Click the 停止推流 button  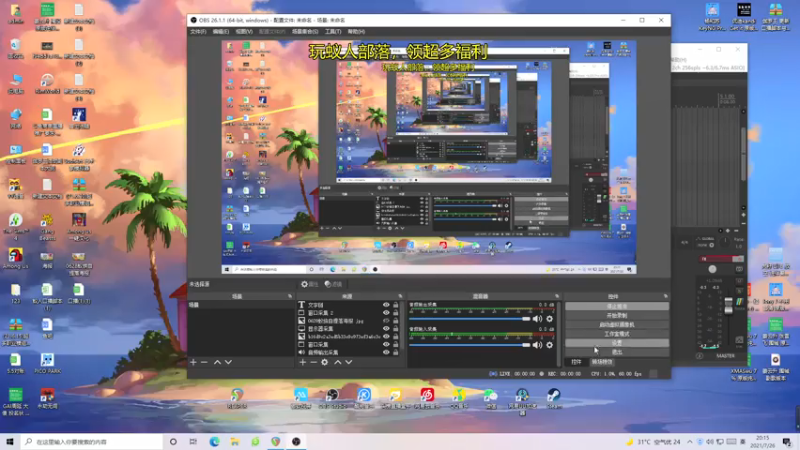tap(617, 306)
